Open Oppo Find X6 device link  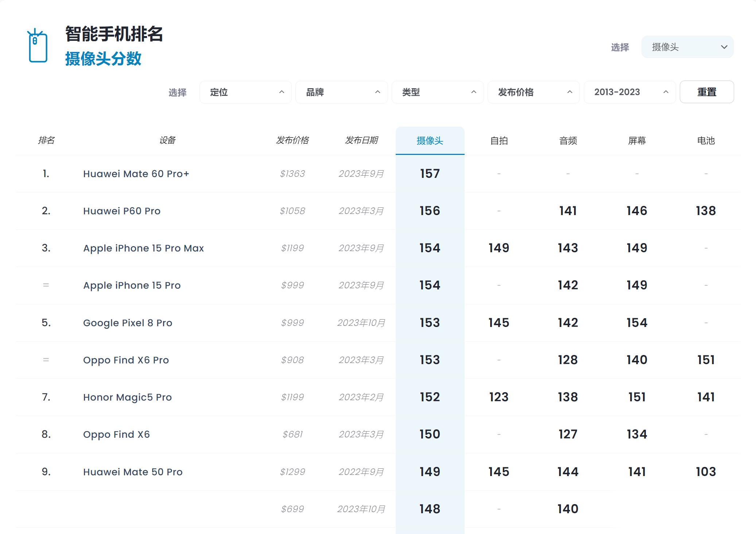tap(116, 434)
